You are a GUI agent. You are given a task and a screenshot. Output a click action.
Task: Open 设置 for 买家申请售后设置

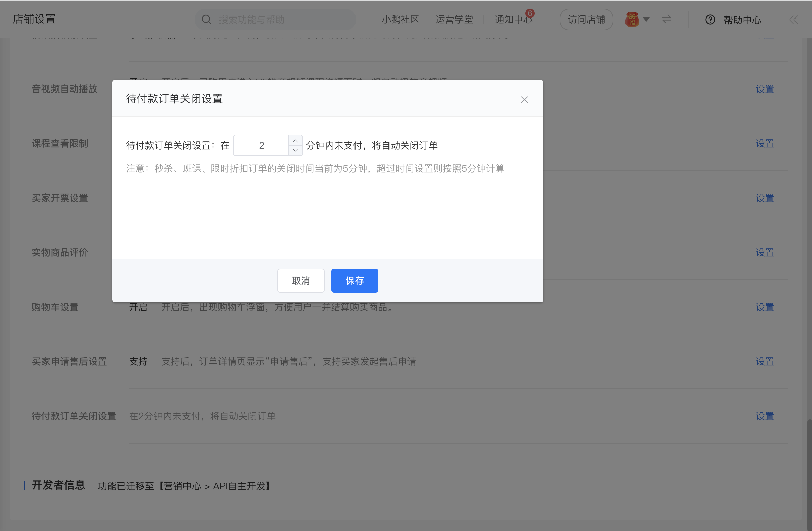coord(765,362)
